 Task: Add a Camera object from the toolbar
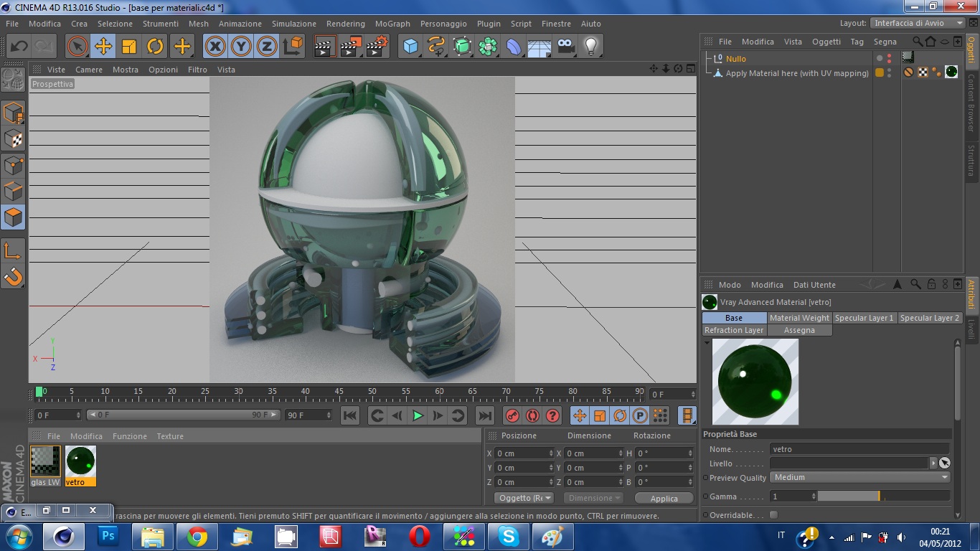coord(565,47)
